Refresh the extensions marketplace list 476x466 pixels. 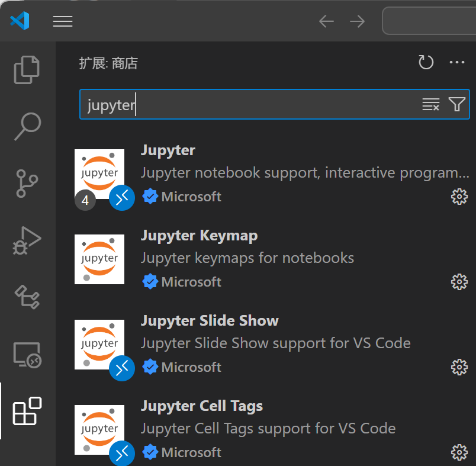tap(426, 63)
